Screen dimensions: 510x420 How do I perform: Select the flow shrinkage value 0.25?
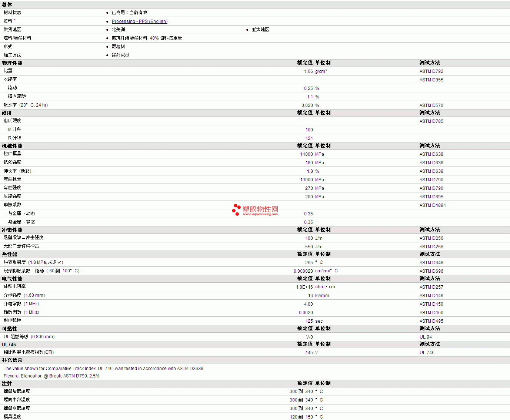point(309,88)
